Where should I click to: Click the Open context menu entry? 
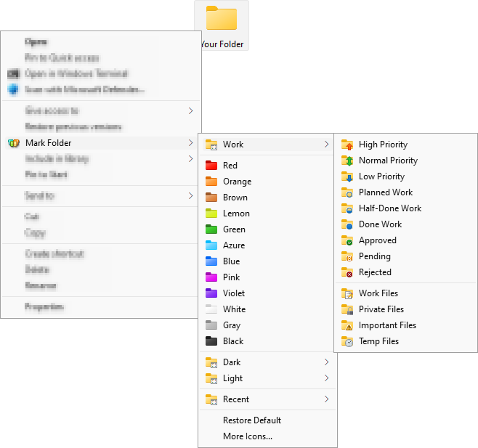100,42
